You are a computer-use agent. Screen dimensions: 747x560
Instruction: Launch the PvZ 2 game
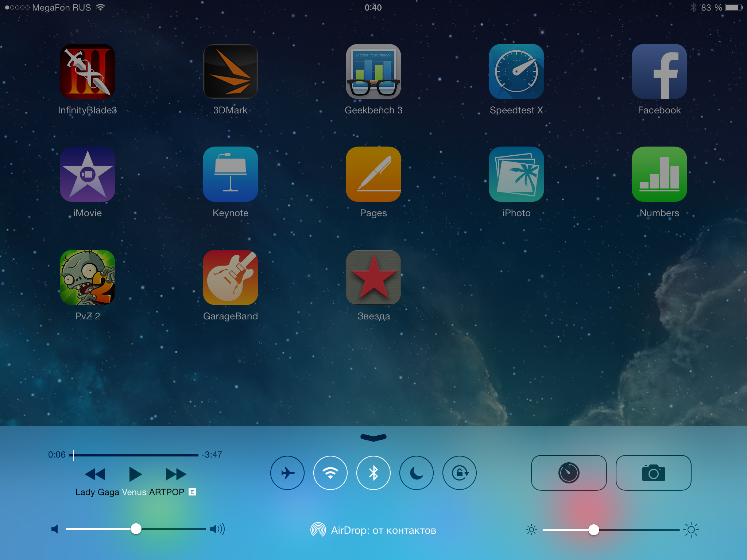88,277
